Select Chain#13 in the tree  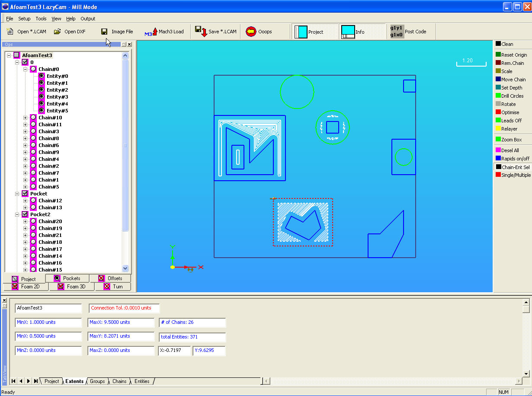tap(50, 208)
